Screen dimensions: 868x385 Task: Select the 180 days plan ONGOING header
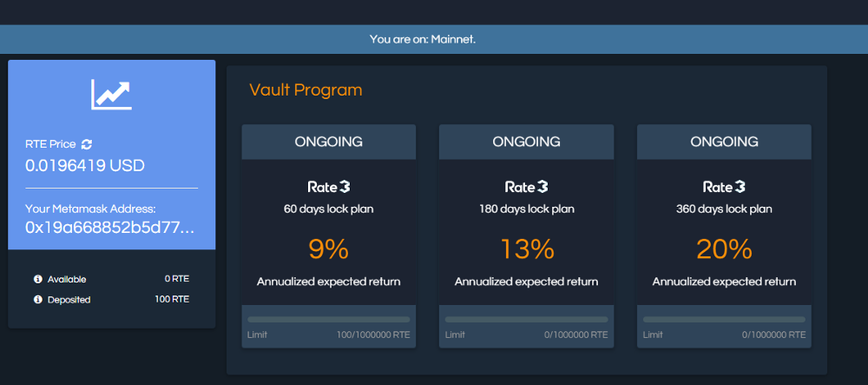coord(526,142)
